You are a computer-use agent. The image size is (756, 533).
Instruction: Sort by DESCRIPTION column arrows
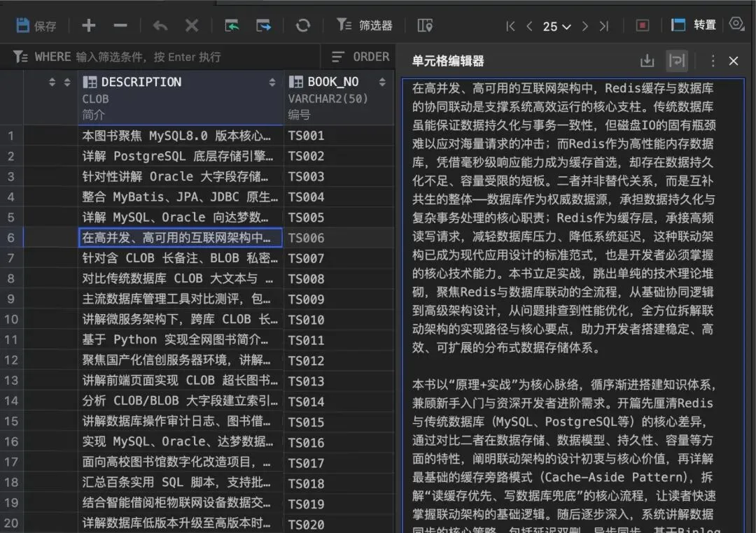272,83
